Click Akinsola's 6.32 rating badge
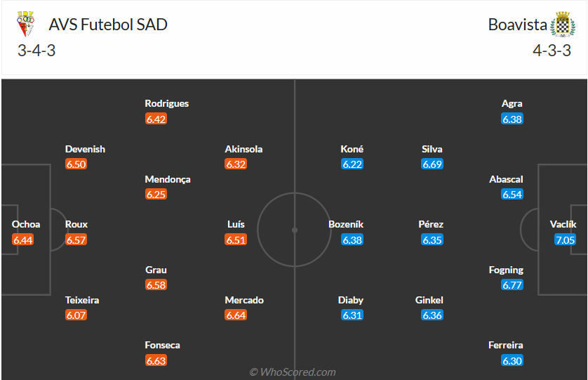 coord(236,164)
